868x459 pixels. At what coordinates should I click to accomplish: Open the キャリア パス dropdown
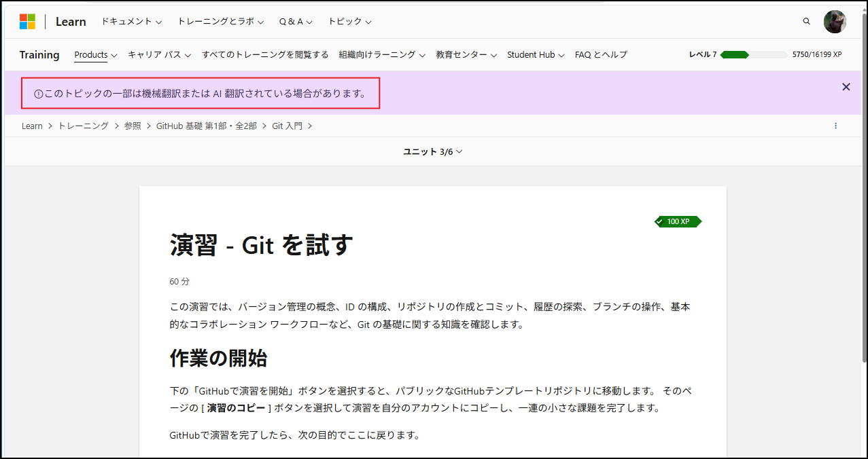[160, 54]
